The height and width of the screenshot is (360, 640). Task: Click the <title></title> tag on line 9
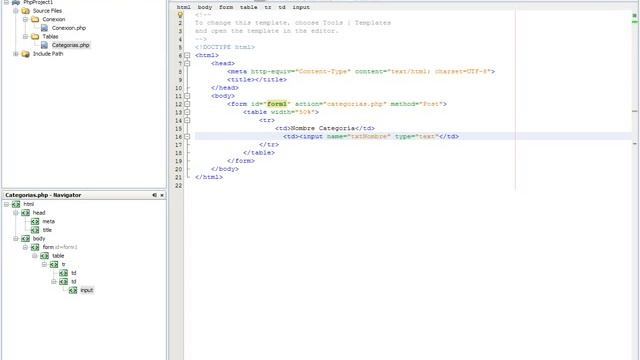pos(257,80)
